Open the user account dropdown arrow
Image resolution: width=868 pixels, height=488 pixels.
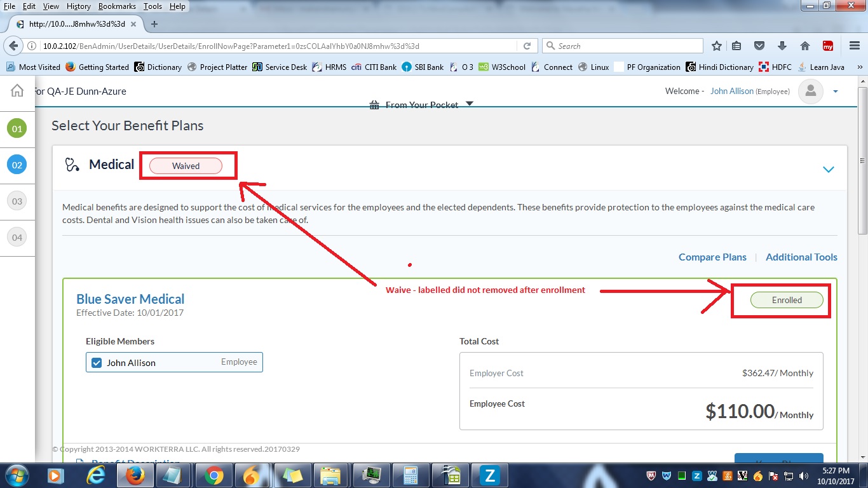836,91
